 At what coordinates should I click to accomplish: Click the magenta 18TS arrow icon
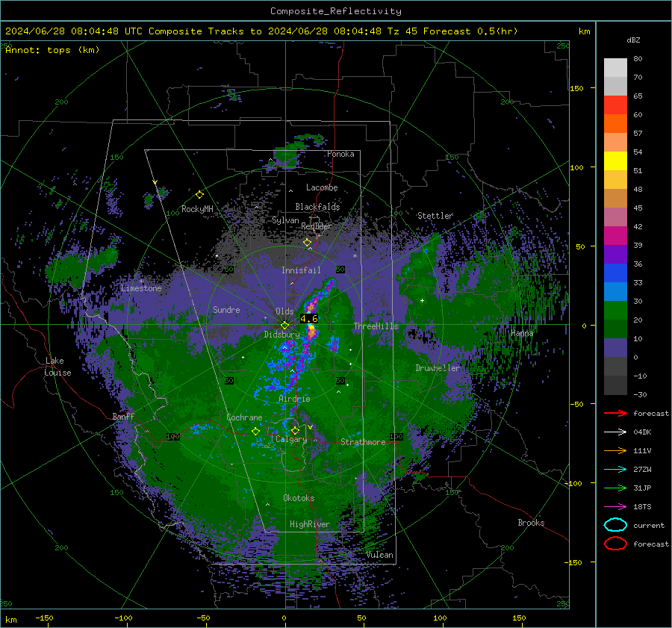pos(615,507)
